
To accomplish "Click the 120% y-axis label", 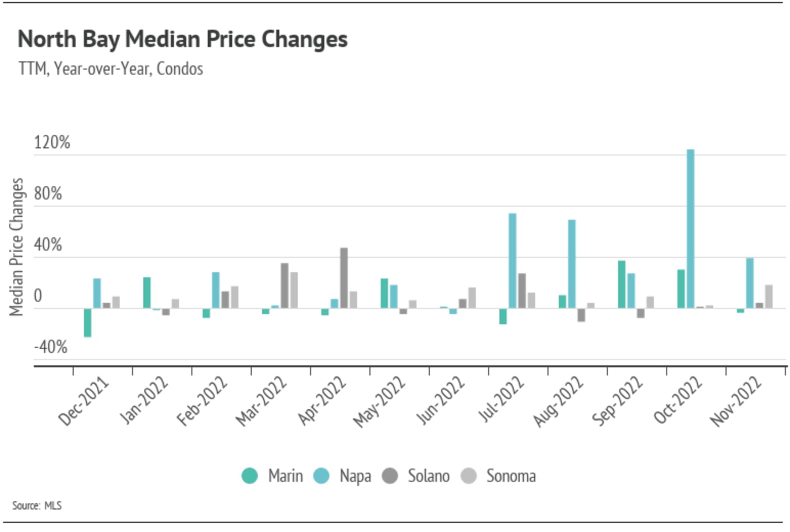I will [52, 142].
